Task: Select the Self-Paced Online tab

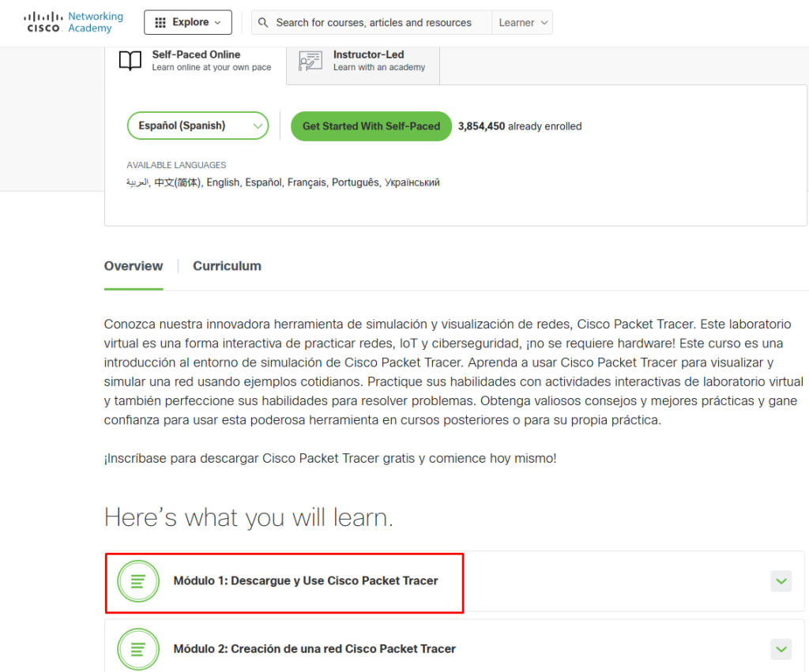Action: 211,61
